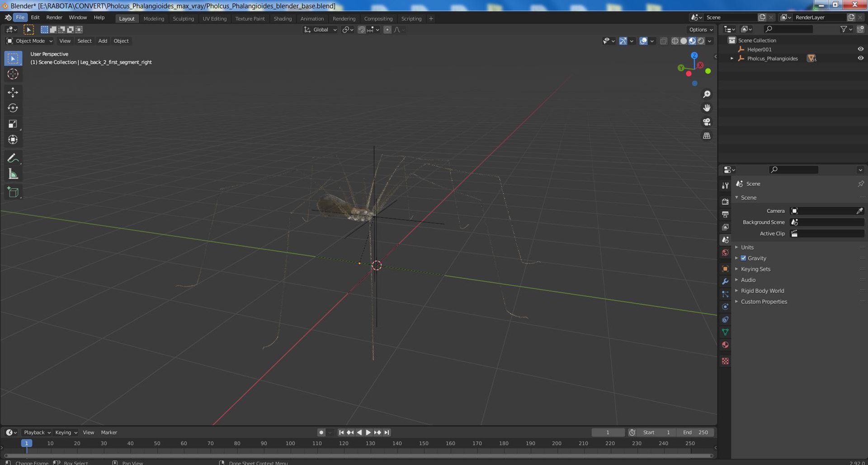Image resolution: width=868 pixels, height=465 pixels.
Task: Expand the Audio panel
Action: [x=748, y=280]
